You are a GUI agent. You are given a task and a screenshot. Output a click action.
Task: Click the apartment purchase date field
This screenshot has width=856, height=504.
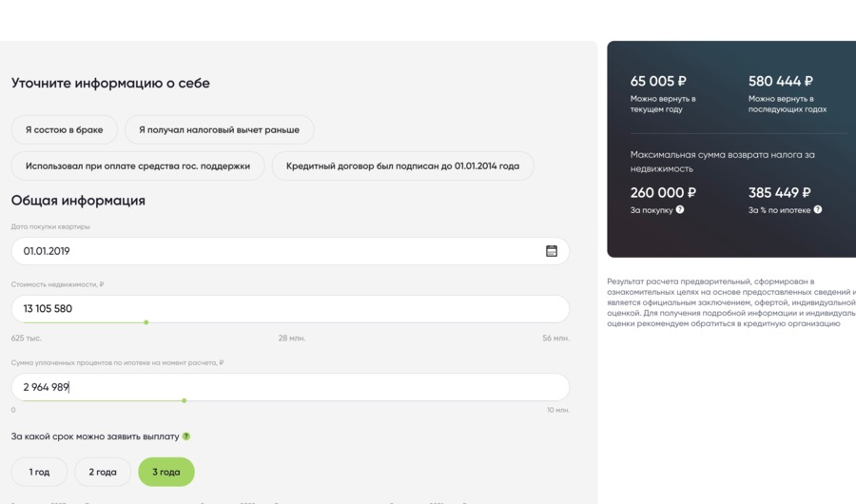[276, 251]
